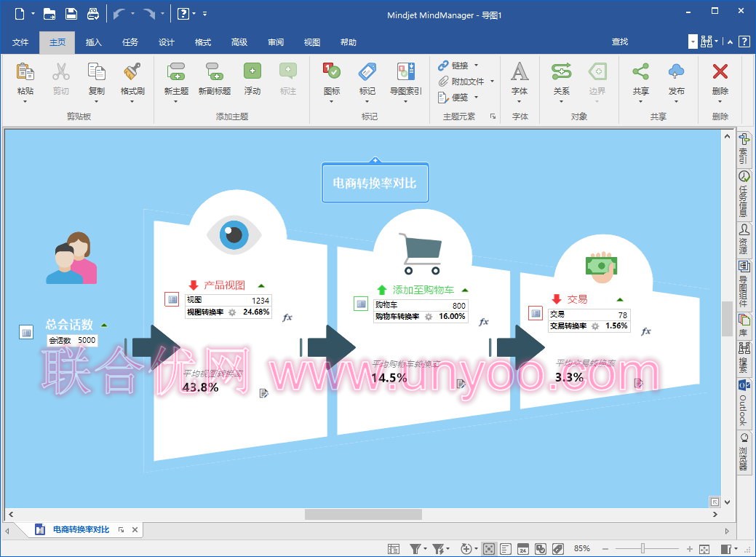Expand Topic Elements (主题元素) dialog launcher
Viewport: 756px width, 557px height.
point(493,116)
